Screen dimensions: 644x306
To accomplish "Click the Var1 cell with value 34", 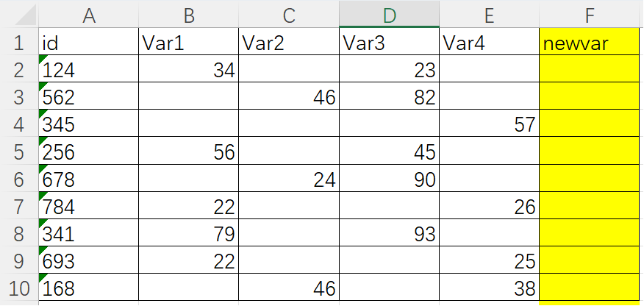I will 188,70.
